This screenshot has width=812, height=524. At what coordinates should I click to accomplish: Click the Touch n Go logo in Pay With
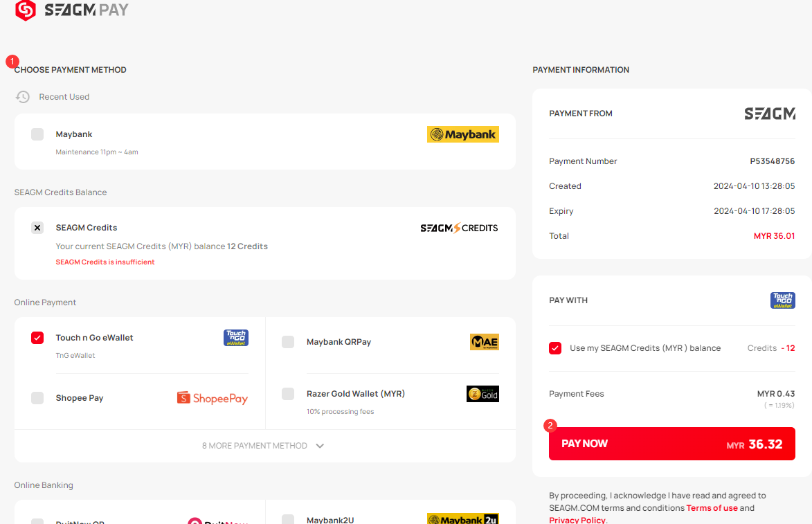pyautogui.click(x=782, y=300)
